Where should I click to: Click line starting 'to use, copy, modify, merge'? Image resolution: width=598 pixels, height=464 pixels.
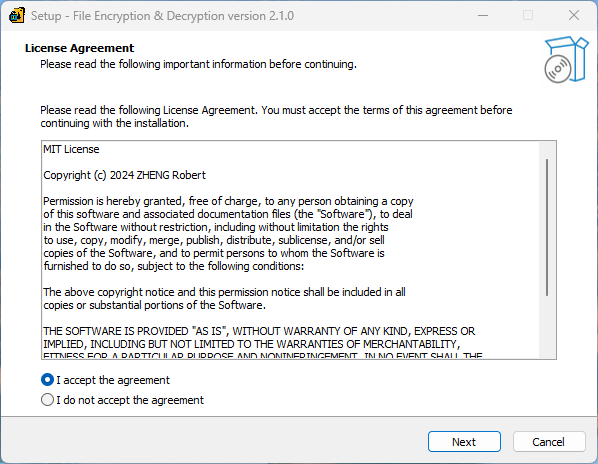coord(214,240)
